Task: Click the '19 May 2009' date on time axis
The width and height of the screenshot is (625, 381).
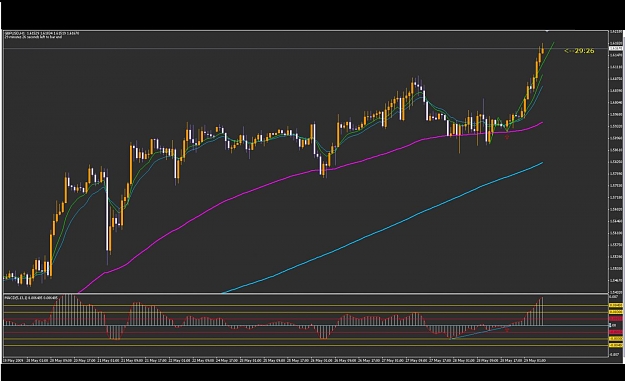Action: [x=13, y=360]
